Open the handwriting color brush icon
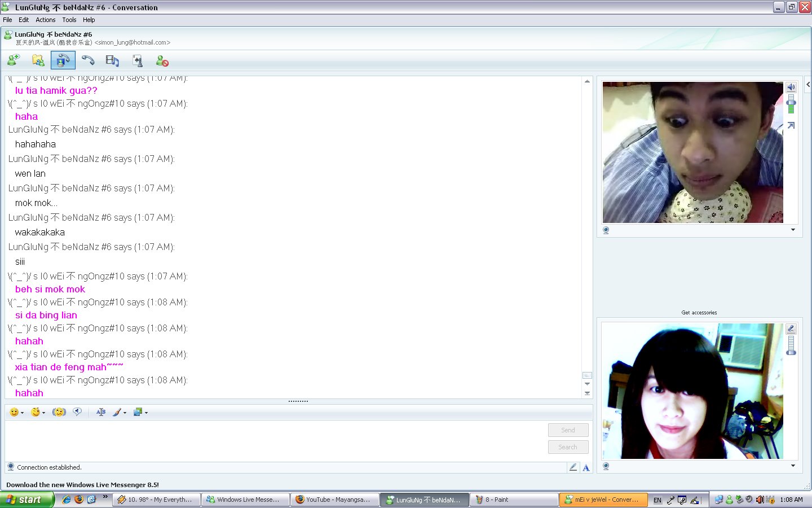This screenshot has height=508, width=812. coord(117,412)
